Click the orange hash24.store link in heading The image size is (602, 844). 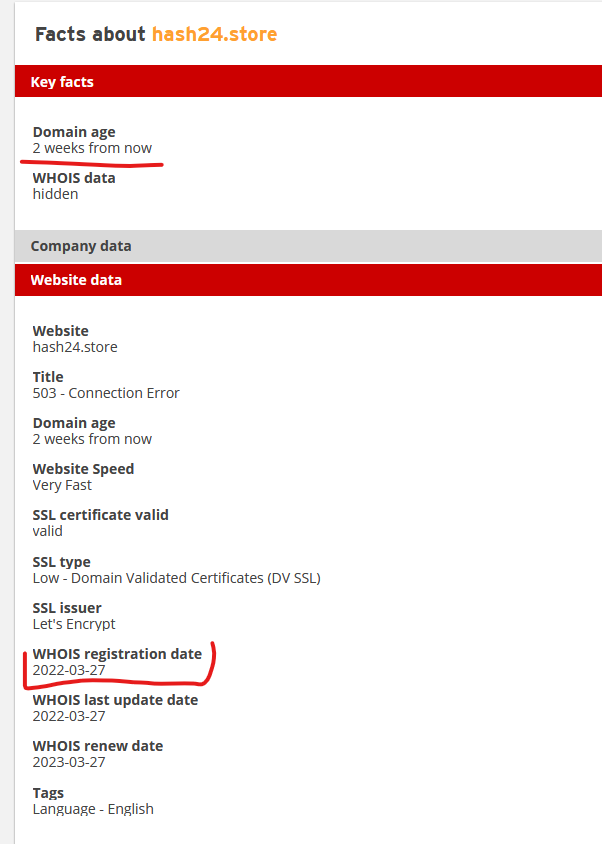coord(214,35)
